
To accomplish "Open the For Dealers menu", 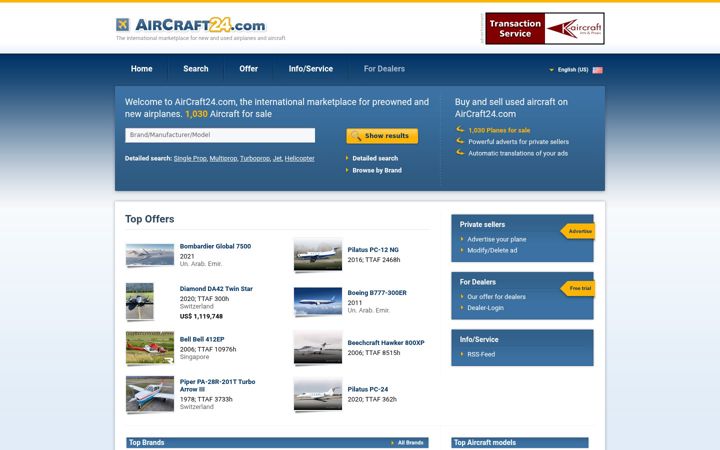I will [384, 69].
